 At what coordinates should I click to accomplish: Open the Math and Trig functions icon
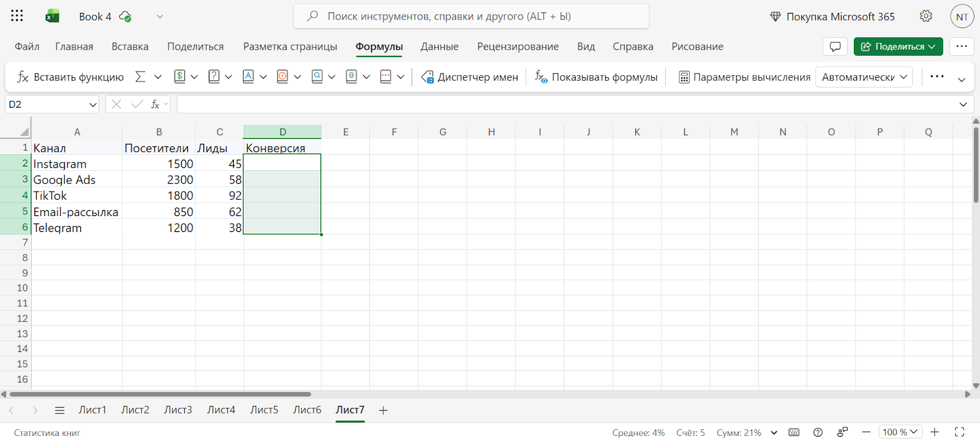coord(352,77)
